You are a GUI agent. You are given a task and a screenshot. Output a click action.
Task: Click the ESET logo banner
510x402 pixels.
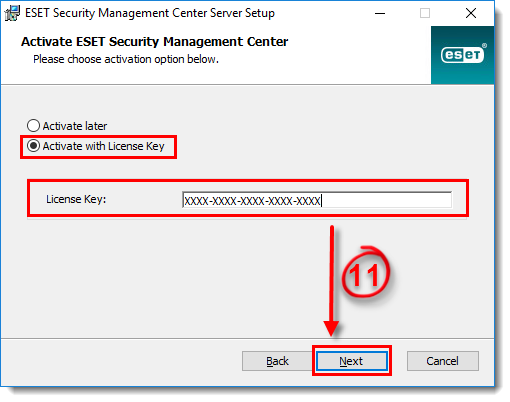pos(462,55)
